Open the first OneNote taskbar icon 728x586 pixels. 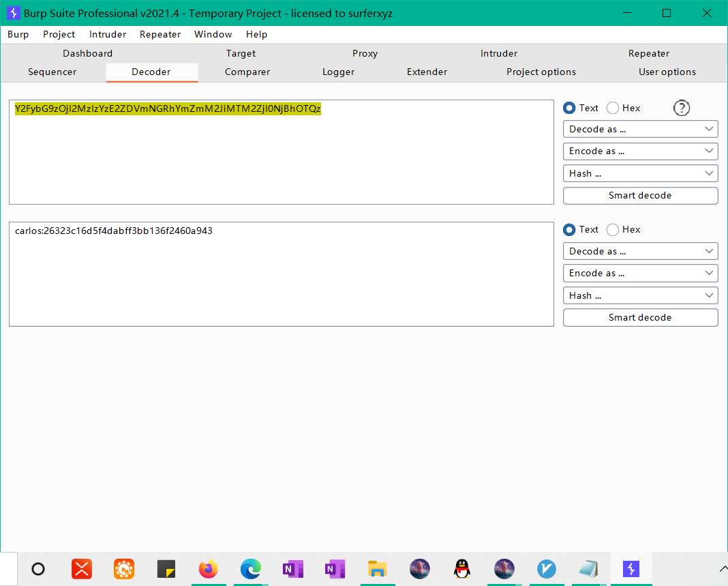(293, 569)
